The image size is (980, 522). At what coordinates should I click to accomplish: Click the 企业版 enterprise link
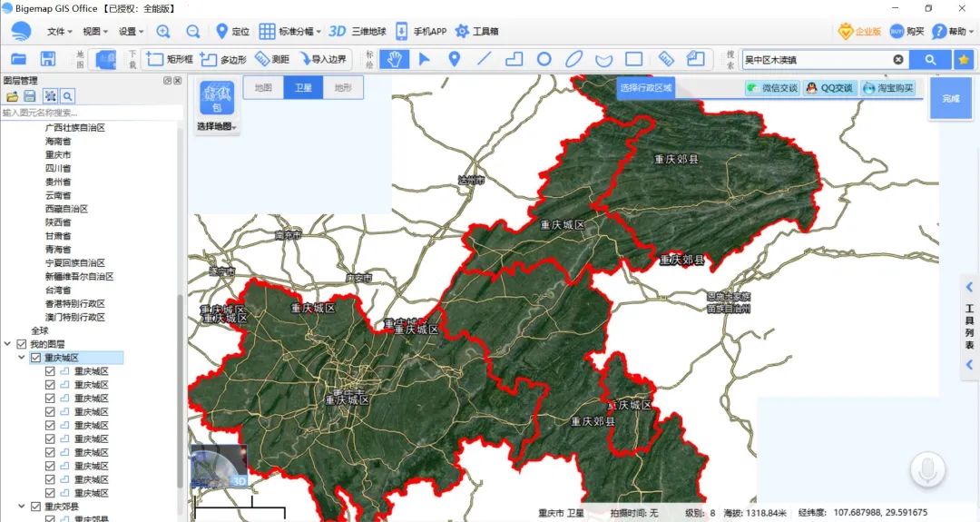coord(859,31)
